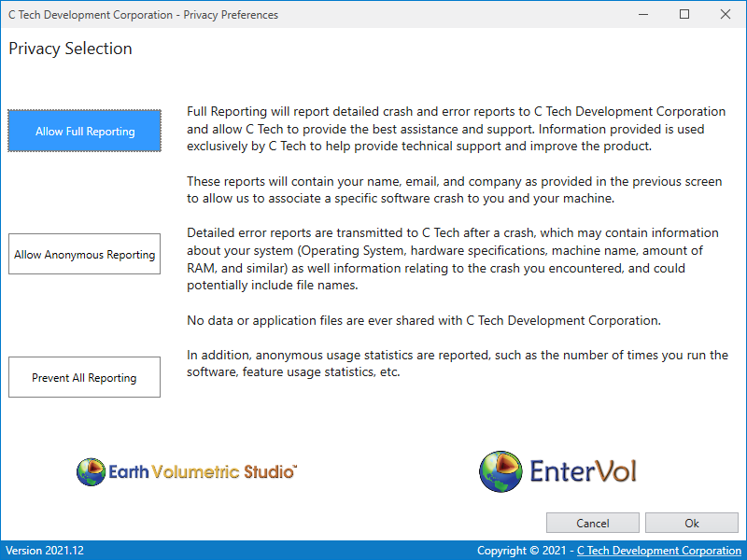Open the C Tech Development Corporation link

coord(659,551)
